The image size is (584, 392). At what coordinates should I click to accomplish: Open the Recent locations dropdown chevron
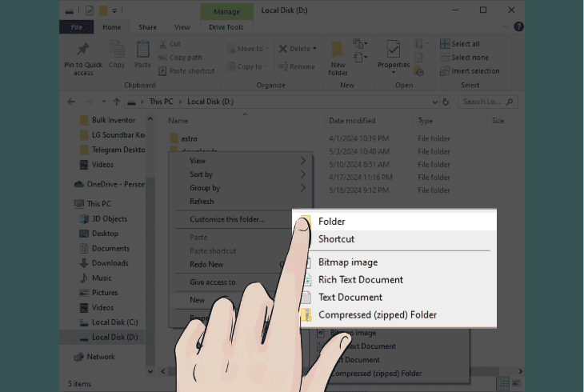click(x=104, y=102)
